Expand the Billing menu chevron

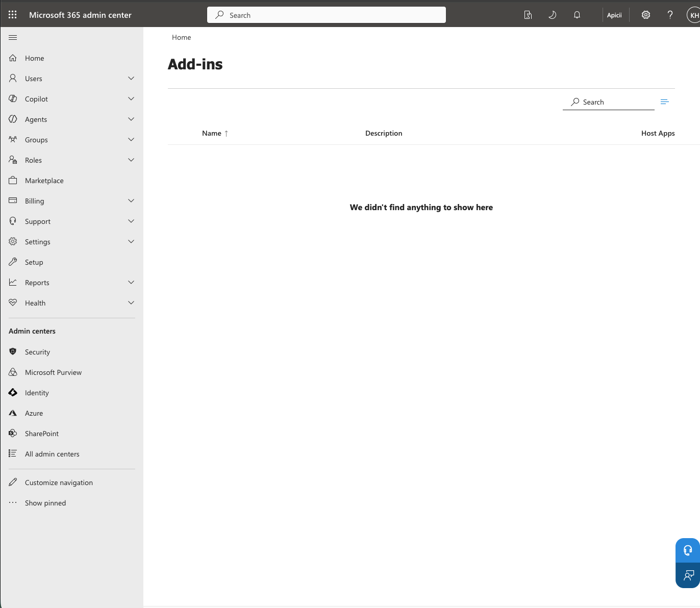pos(131,201)
